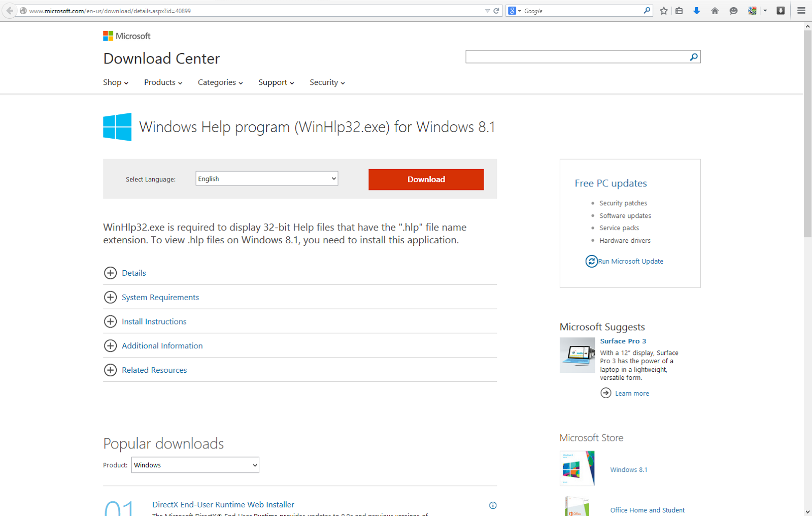This screenshot has width=812, height=516.
Task: Open the Products menu
Action: click(162, 82)
